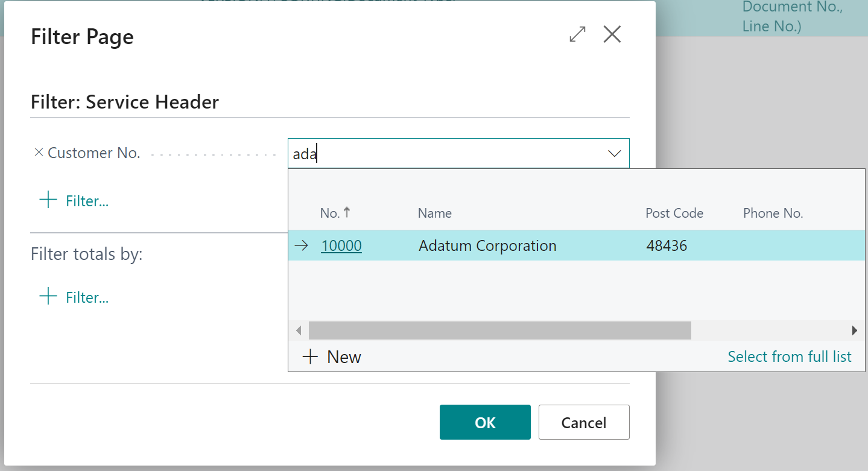Click the row arrow beside 10000
The image size is (868, 471).
(301, 245)
